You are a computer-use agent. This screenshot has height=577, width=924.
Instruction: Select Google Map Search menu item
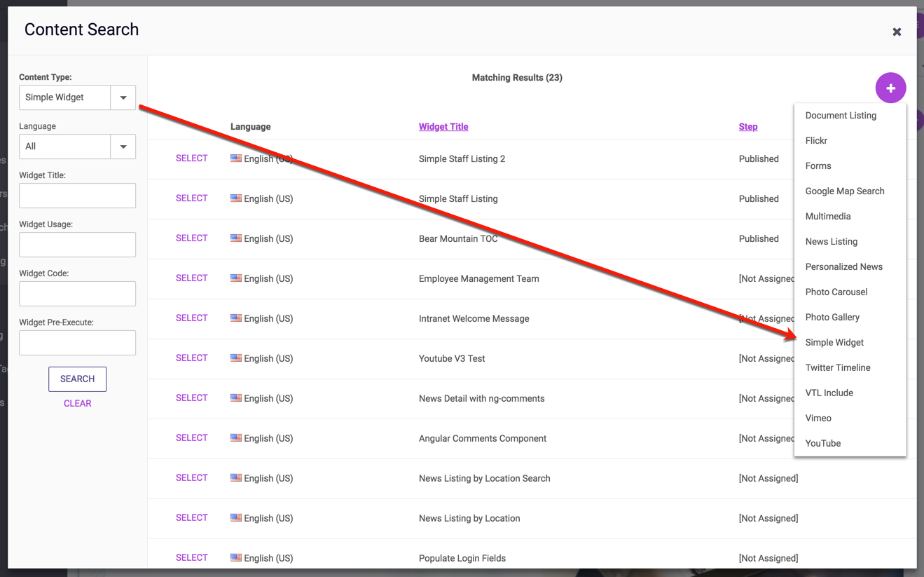845,191
